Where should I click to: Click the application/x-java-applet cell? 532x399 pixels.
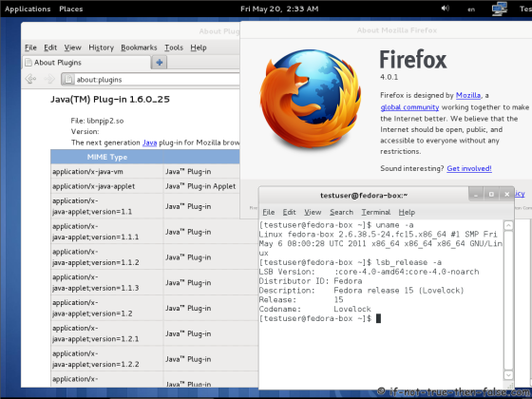(x=107, y=186)
